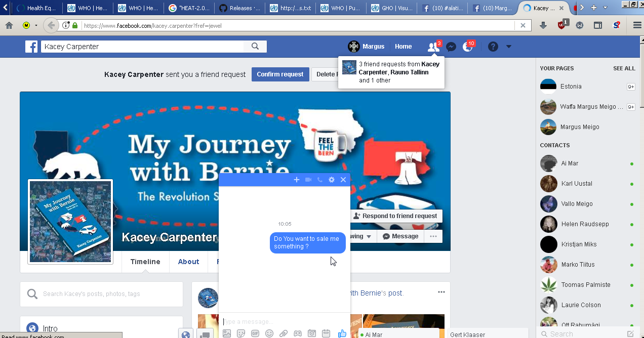This screenshot has width=644, height=338.
Task: Start a video call in chat
Action: click(x=308, y=180)
